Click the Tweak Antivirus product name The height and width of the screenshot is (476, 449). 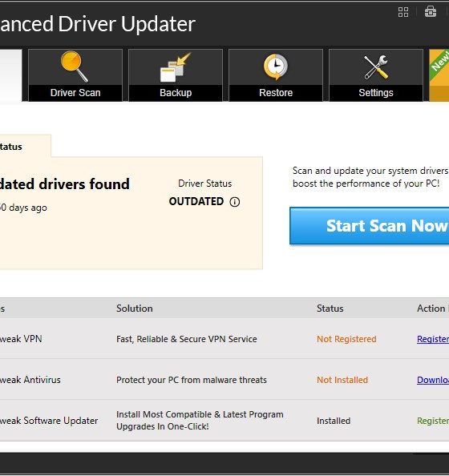(x=30, y=380)
